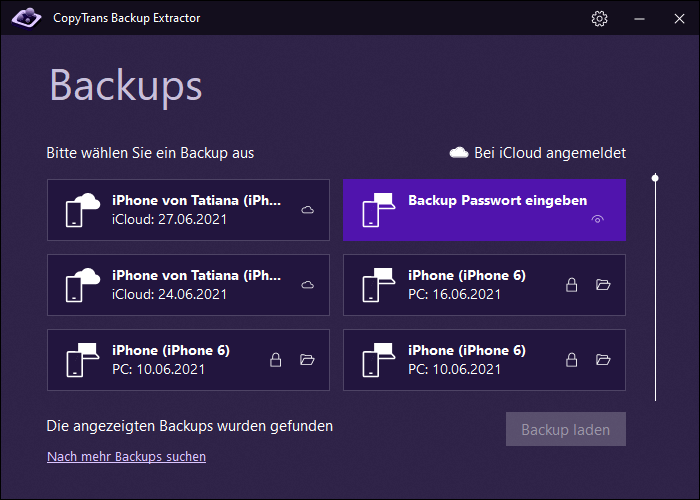
Task: Click PC device icon of 16.06.2021 backup
Action: (x=379, y=285)
